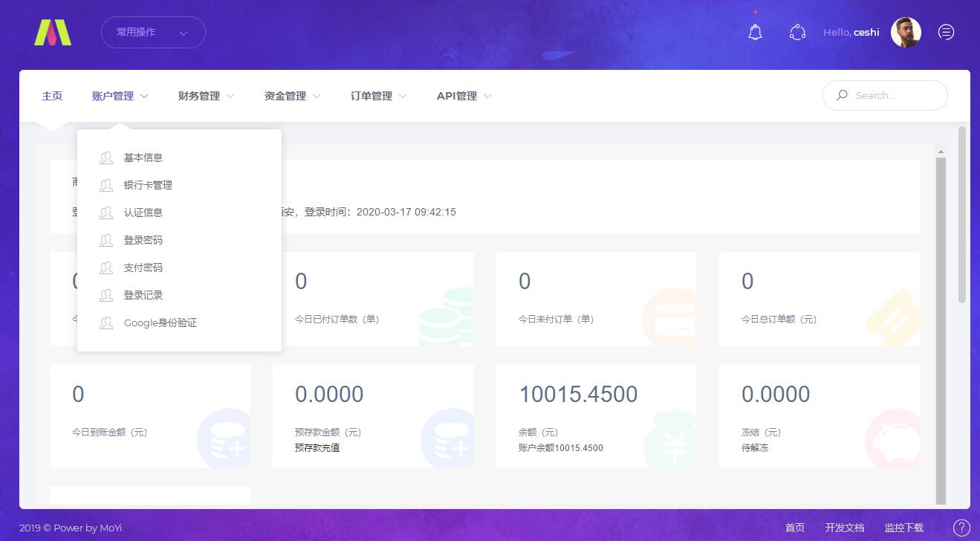Open the hamburger menu icon at top right
Image resolution: width=980 pixels, height=541 pixels.
tap(946, 32)
